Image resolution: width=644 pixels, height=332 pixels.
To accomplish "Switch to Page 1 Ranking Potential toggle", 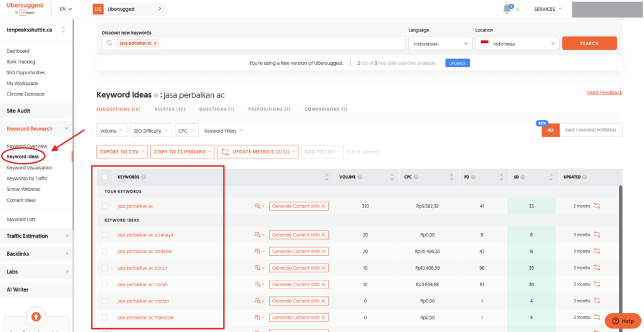I will [x=591, y=130].
